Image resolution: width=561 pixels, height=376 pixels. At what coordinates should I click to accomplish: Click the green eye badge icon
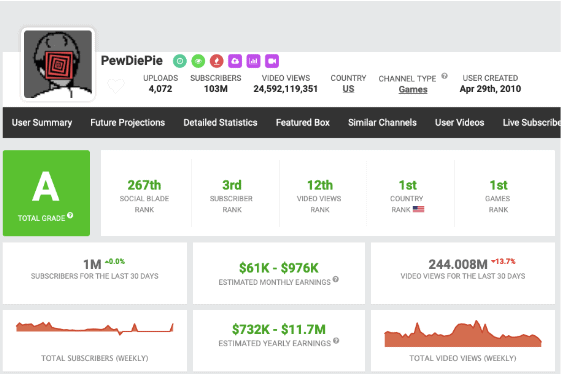198,61
